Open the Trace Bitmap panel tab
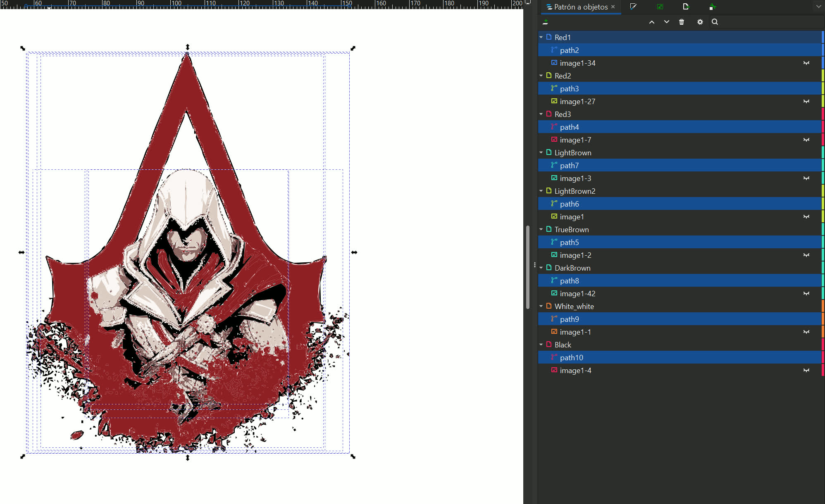Image resolution: width=825 pixels, height=504 pixels. click(x=660, y=7)
